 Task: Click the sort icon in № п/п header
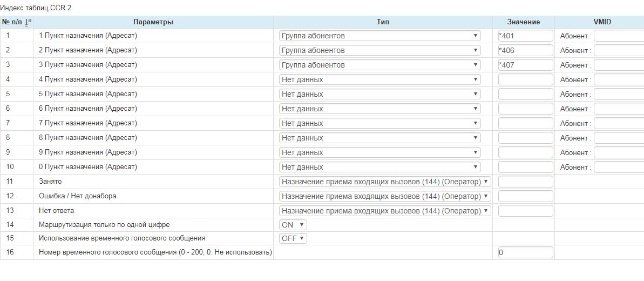pos(29,22)
